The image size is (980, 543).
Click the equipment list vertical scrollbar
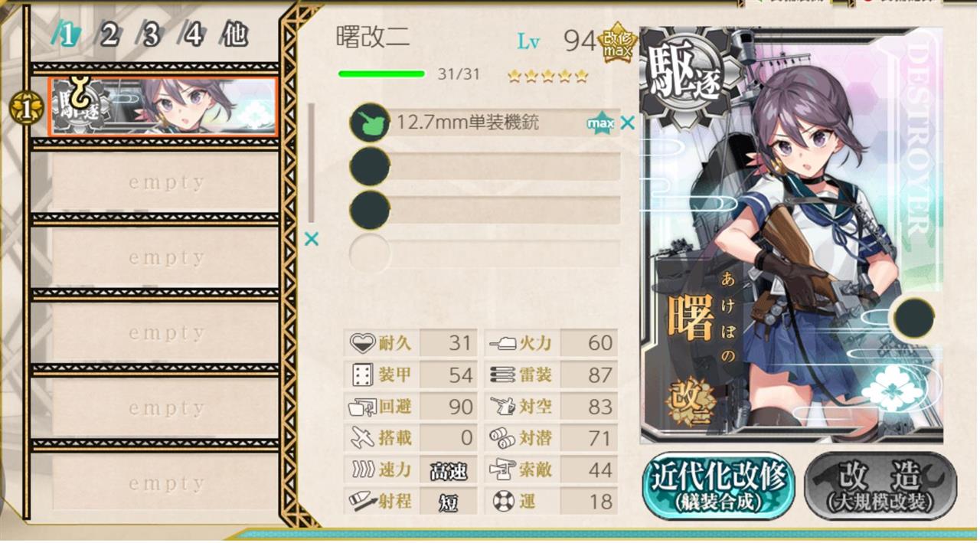coord(311,162)
